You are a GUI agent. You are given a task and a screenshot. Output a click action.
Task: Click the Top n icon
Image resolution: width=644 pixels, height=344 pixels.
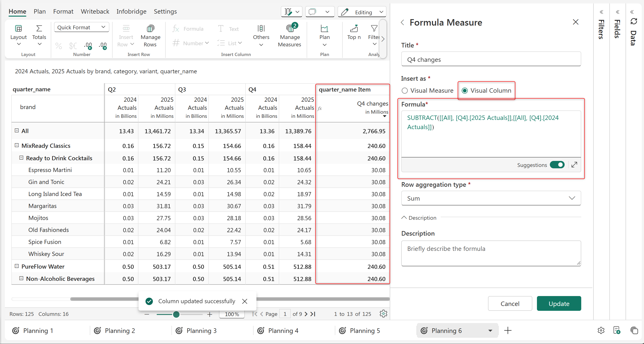[353, 29]
